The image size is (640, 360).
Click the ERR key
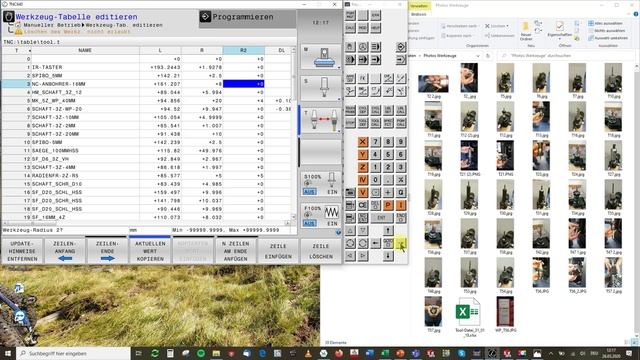tap(375, 16)
